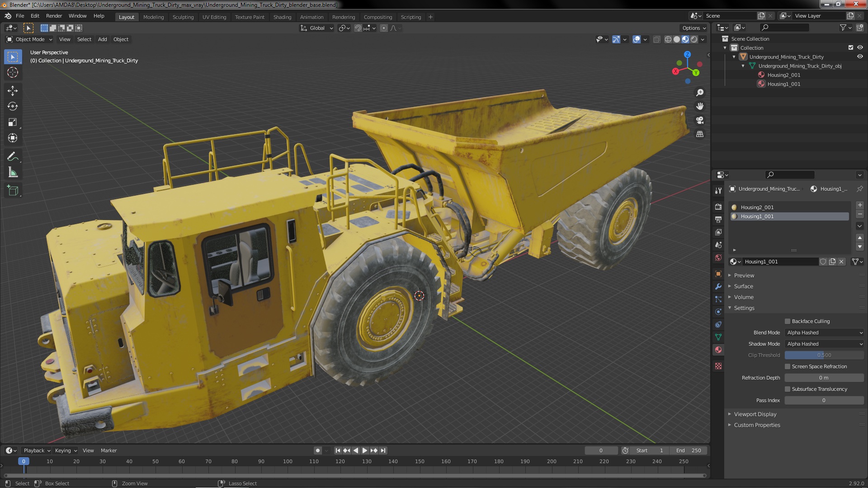868x488 pixels.
Task: Click the Options button in viewport header
Action: click(694, 28)
